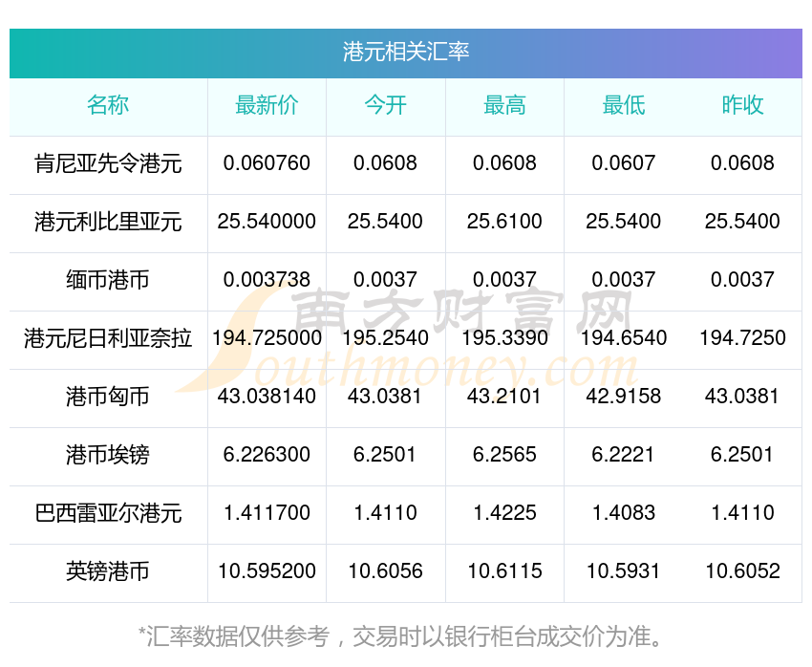Click the 昨收 column header
812x667 pixels.
coord(742,105)
